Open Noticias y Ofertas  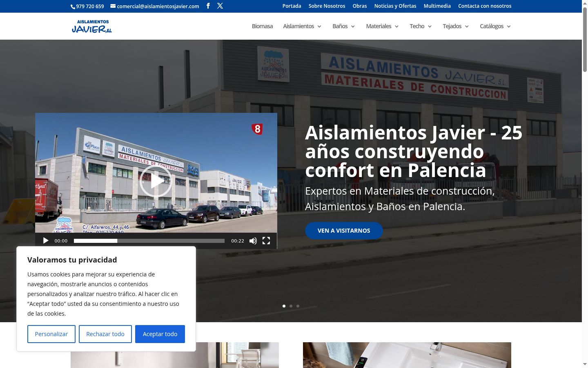point(395,6)
